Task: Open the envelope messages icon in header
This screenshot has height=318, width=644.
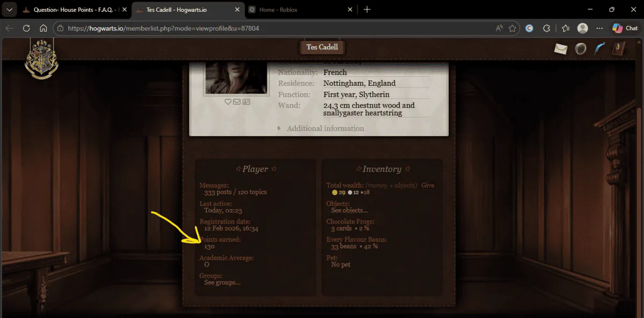Action: [561, 49]
